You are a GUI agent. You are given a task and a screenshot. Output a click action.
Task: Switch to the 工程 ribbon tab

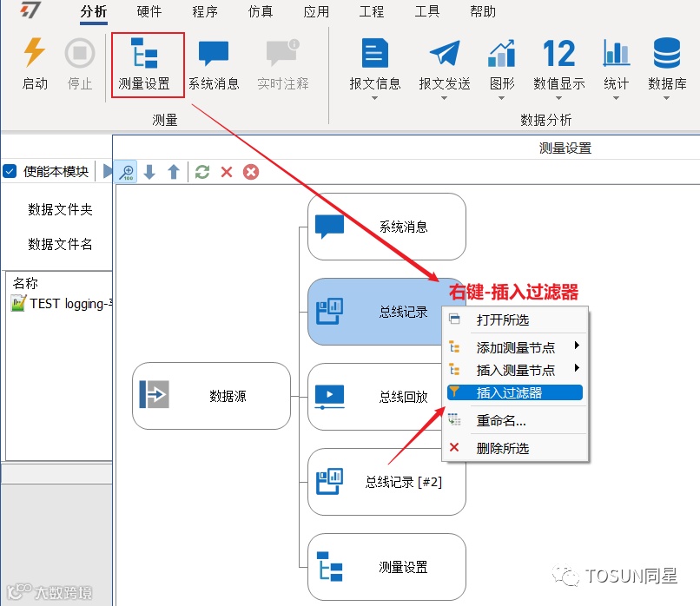372,11
